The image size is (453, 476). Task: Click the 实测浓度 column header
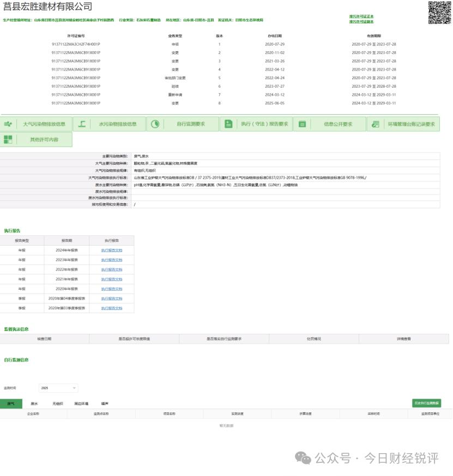tap(237, 413)
